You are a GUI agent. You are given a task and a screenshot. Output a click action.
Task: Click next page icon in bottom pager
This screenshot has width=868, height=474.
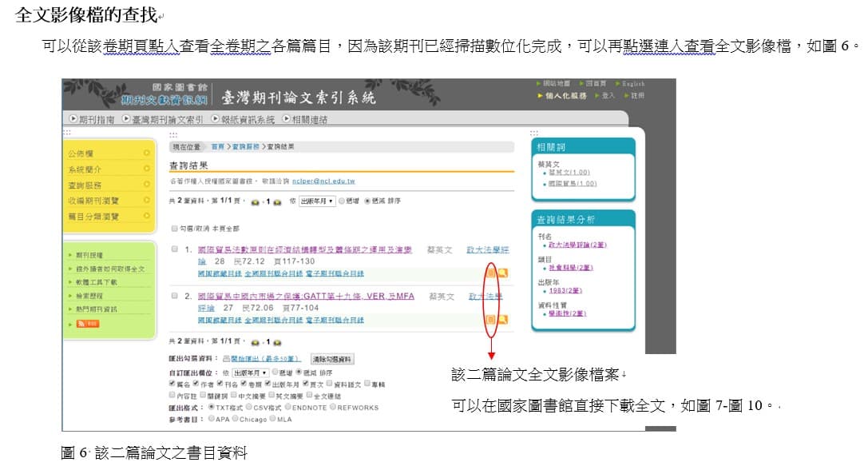(277, 343)
